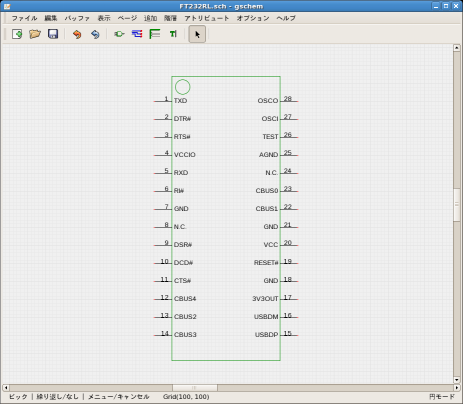Image resolution: width=463 pixels, height=404 pixels.
Task: Click the New file toolbar icon
Action: [17, 34]
